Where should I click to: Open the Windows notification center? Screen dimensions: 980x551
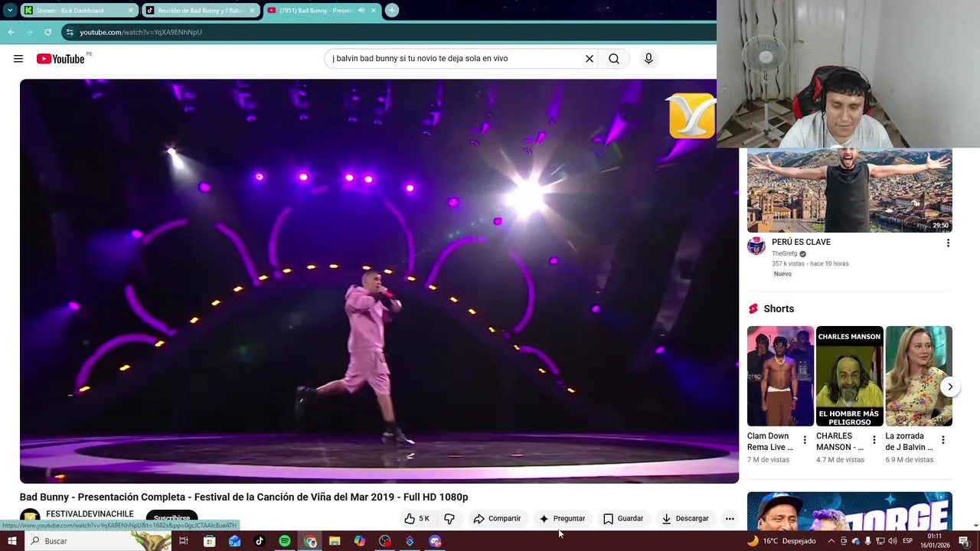click(964, 541)
